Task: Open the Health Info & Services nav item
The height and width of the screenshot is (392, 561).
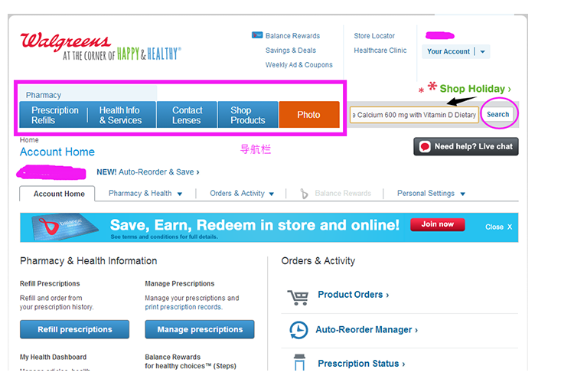Action: pyautogui.click(x=121, y=115)
